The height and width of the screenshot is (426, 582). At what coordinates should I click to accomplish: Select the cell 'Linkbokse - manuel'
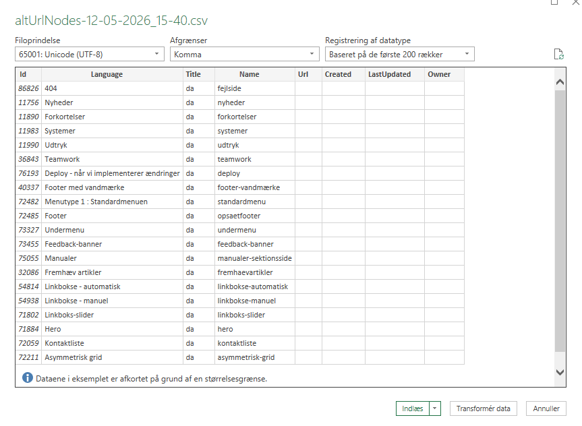click(112, 301)
